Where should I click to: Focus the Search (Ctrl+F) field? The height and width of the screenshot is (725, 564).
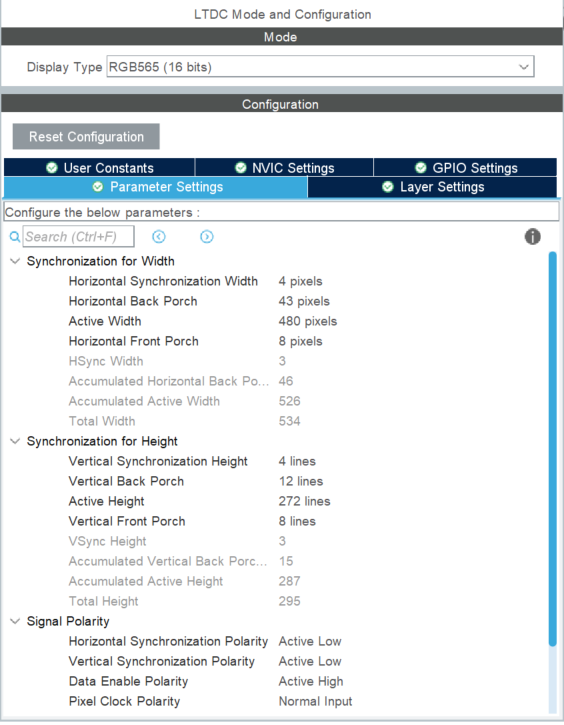click(x=79, y=237)
